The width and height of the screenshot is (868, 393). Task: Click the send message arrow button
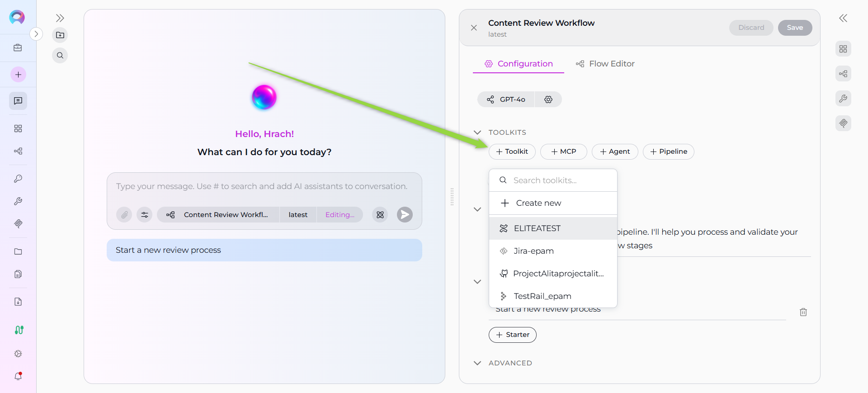coord(405,215)
